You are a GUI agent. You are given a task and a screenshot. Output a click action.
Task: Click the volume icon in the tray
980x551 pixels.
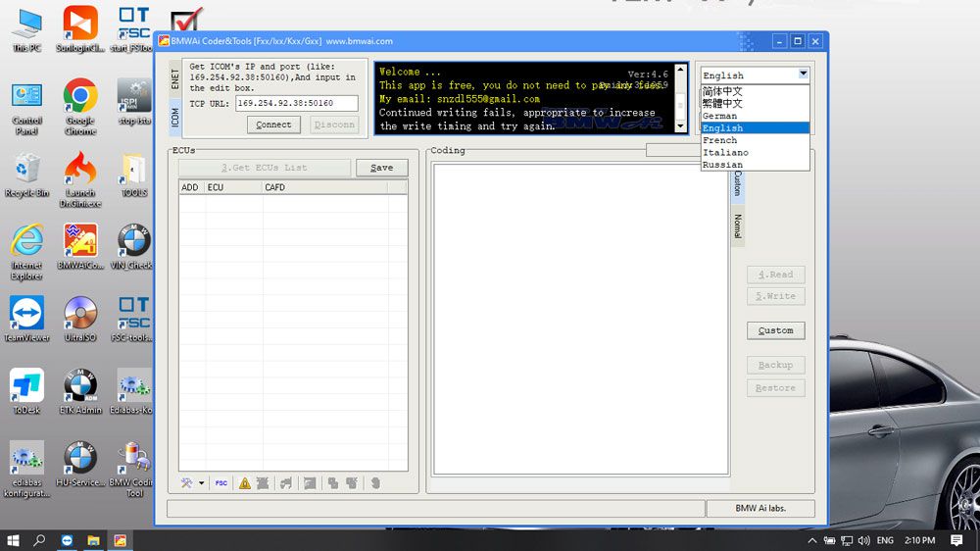(863, 540)
